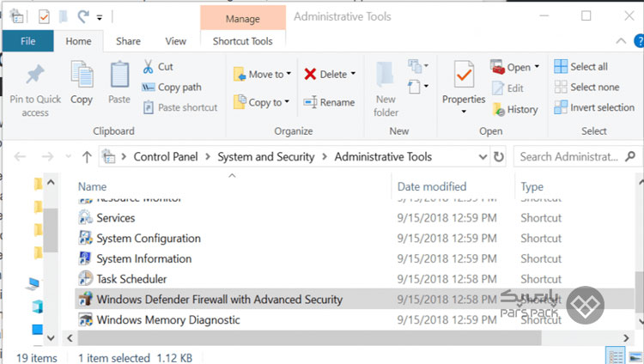
Task: Open the Shortcut Tools tab
Action: click(x=243, y=41)
